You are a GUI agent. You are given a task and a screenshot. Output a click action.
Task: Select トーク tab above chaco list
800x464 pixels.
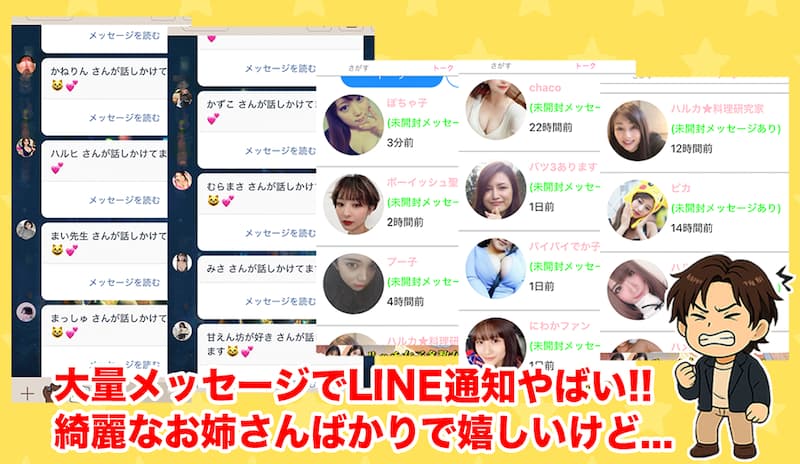[x=585, y=66]
